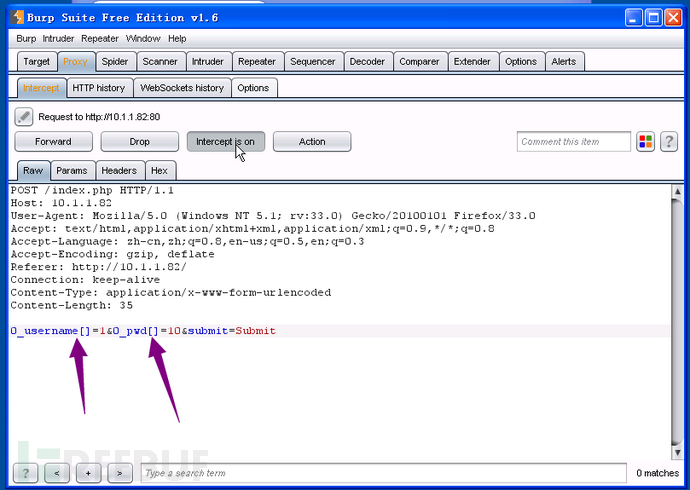The width and height of the screenshot is (690, 490).
Task: Select the Repeater main tab
Action: click(x=257, y=62)
